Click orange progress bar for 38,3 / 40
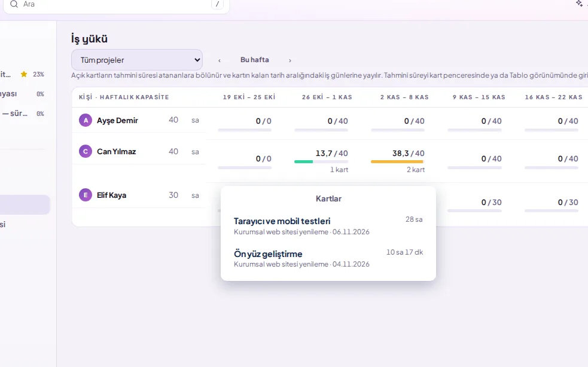Image resolution: width=588 pixels, height=367 pixels. coord(397,161)
